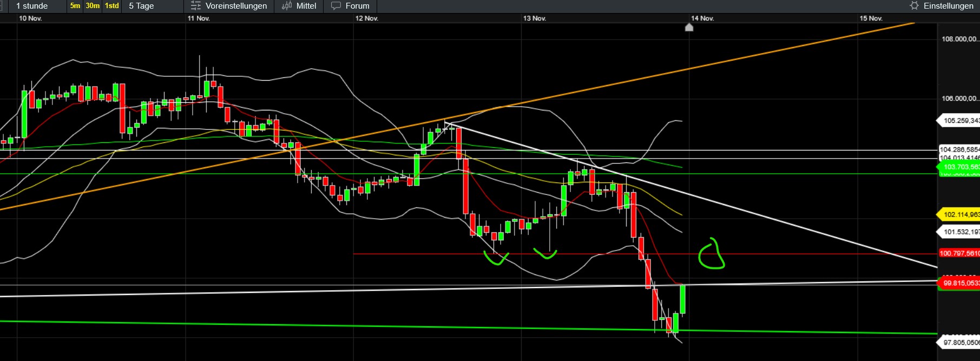Select the green hand-drawn circle annotation
Viewport: 980px width, 361px height.
pos(712,254)
